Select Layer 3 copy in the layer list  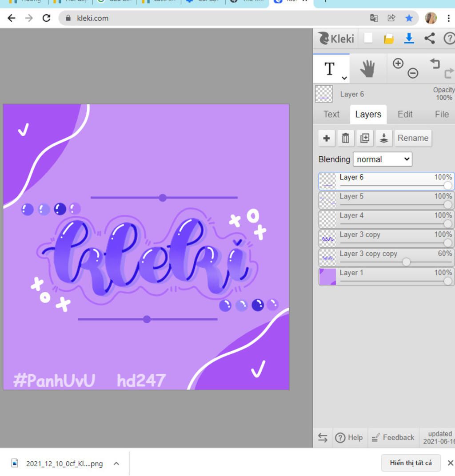386,238
